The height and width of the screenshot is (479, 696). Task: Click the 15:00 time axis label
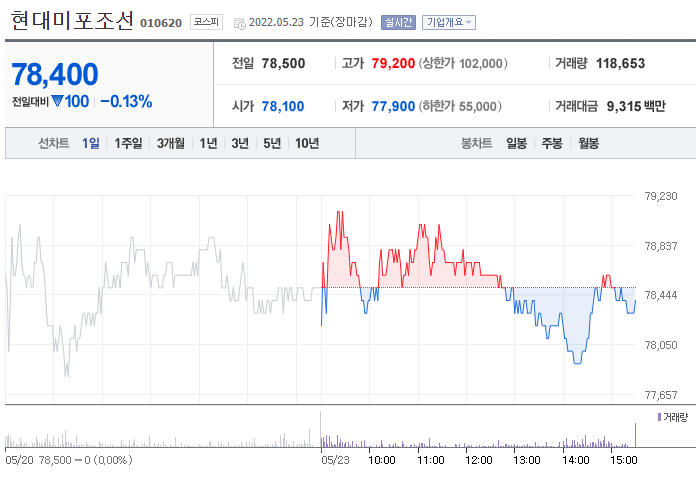point(624,460)
